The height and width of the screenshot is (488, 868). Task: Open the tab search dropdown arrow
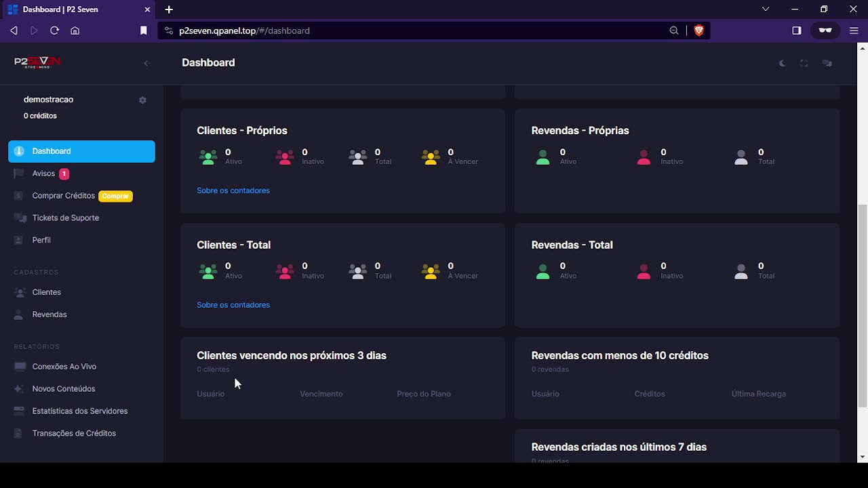[x=766, y=9]
